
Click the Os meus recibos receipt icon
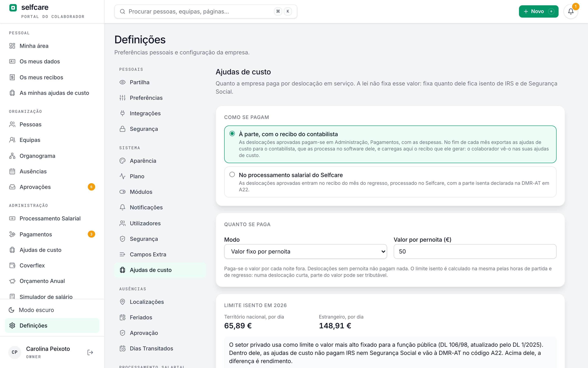[x=12, y=77]
